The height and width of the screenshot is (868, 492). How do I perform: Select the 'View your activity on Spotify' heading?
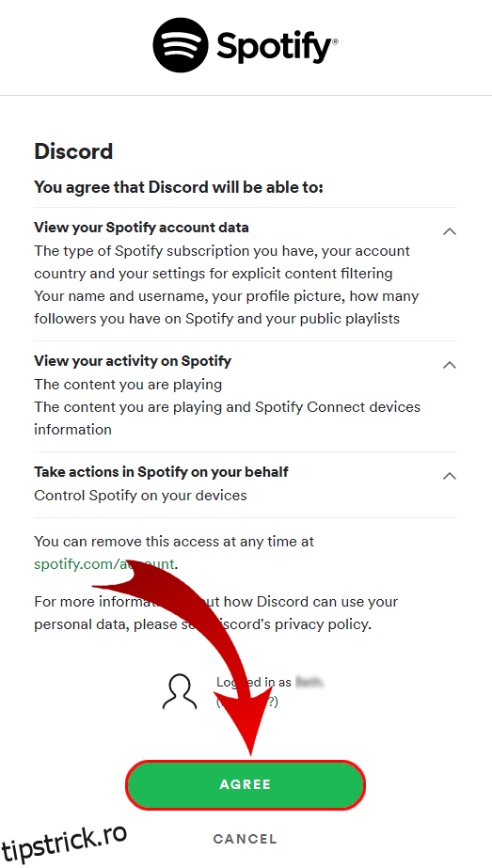(133, 361)
